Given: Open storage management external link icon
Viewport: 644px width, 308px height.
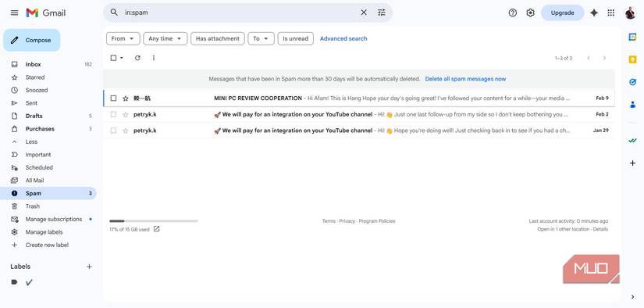Looking at the screenshot, I should (x=156, y=229).
